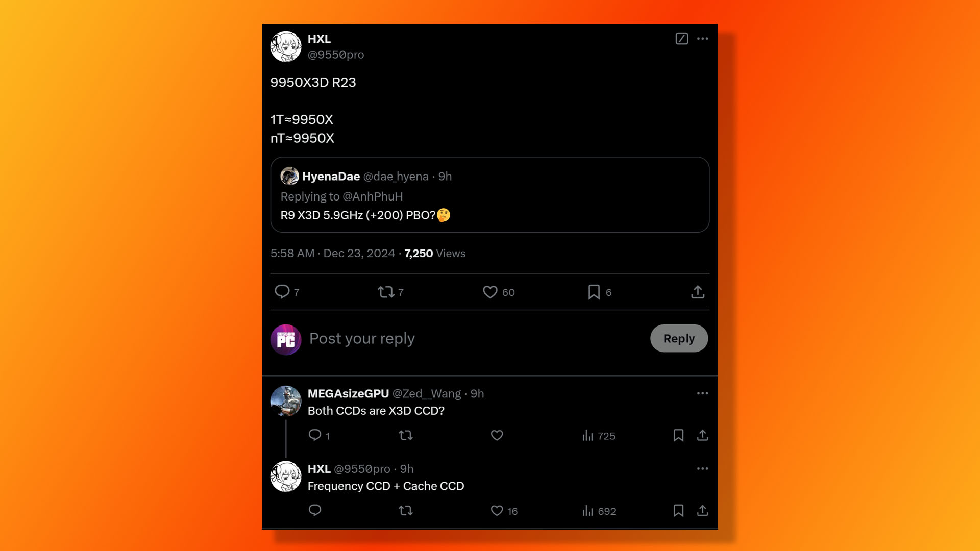Click the like heart icon on HXL's post

click(489, 291)
